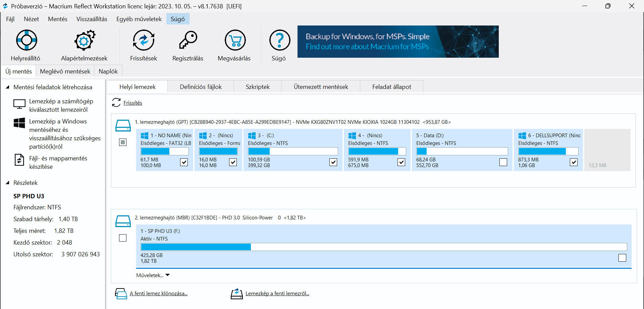Click Lemezkép a számítógép kiválasztott lemezeiről
This screenshot has height=309, width=644.
coord(61,105)
